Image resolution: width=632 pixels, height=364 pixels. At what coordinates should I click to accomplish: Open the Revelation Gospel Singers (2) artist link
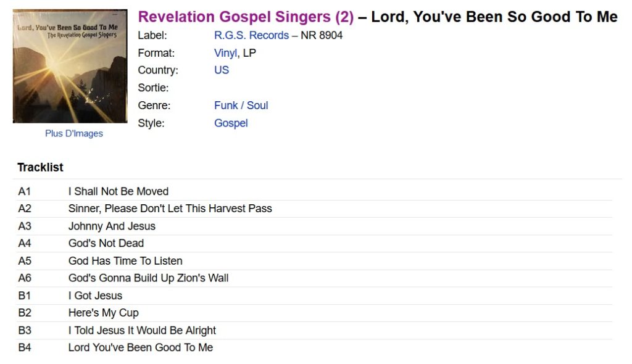pos(246,17)
